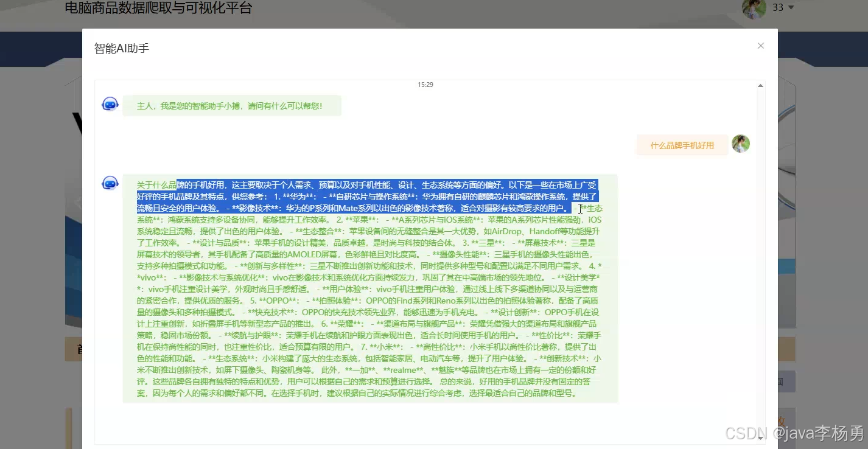Click the chat icon inside the second assistant bubble

click(x=110, y=183)
